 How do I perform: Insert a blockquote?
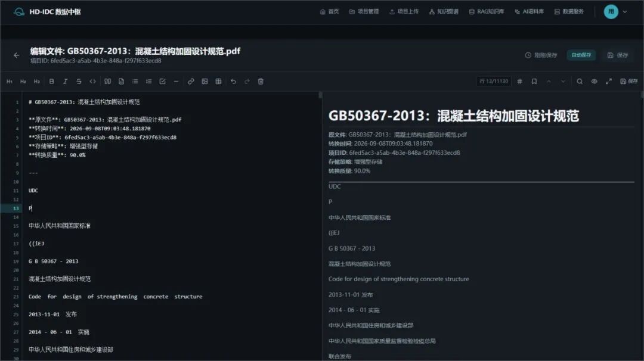pyautogui.click(x=107, y=81)
